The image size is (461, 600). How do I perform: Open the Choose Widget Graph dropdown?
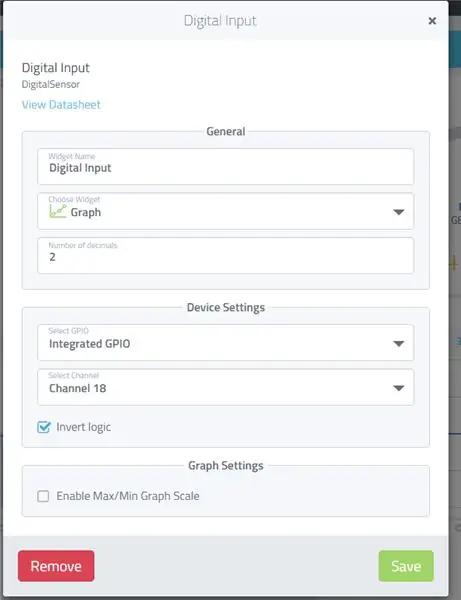(226, 211)
